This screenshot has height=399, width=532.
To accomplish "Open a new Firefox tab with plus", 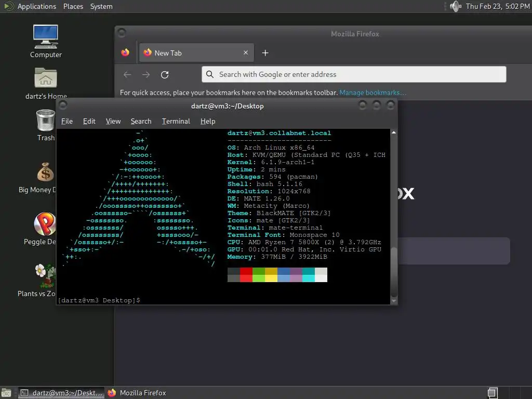I will [265, 53].
